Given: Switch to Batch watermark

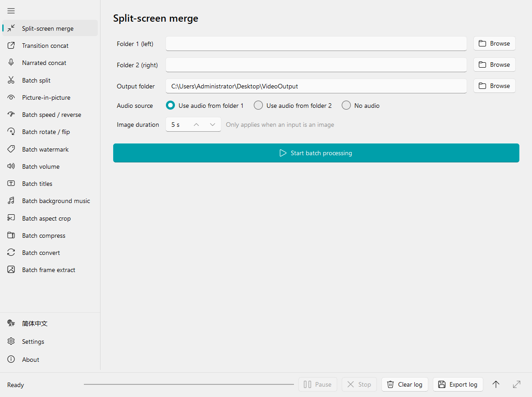Looking at the screenshot, I should (x=50, y=149).
